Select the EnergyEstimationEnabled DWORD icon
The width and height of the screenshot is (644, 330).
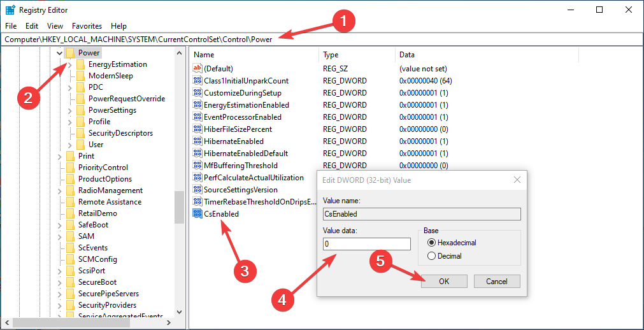coord(197,104)
